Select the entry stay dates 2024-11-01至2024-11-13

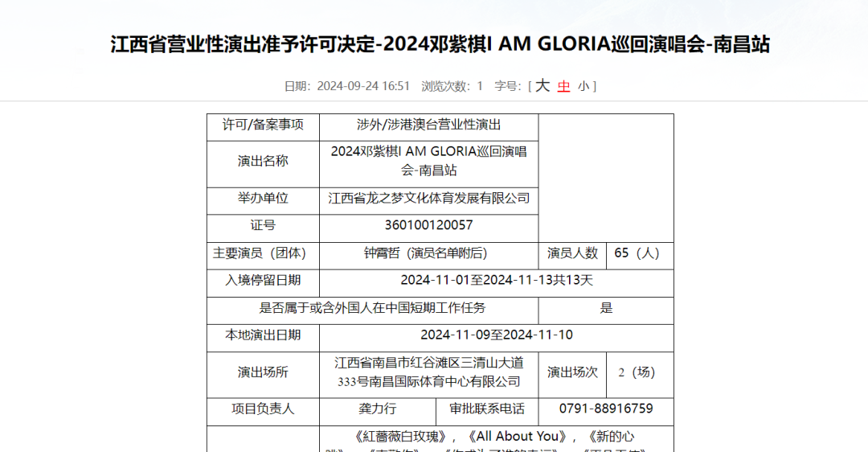[496, 280]
